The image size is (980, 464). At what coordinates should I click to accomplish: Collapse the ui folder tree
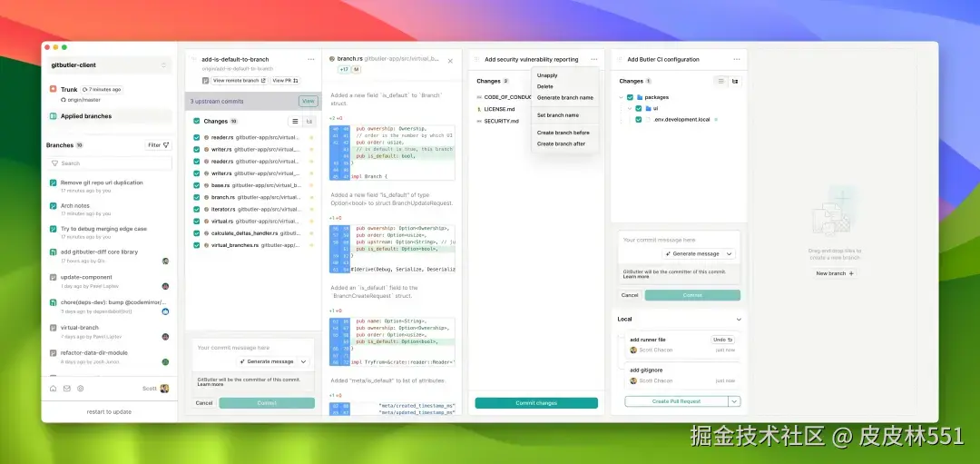pyautogui.click(x=630, y=108)
